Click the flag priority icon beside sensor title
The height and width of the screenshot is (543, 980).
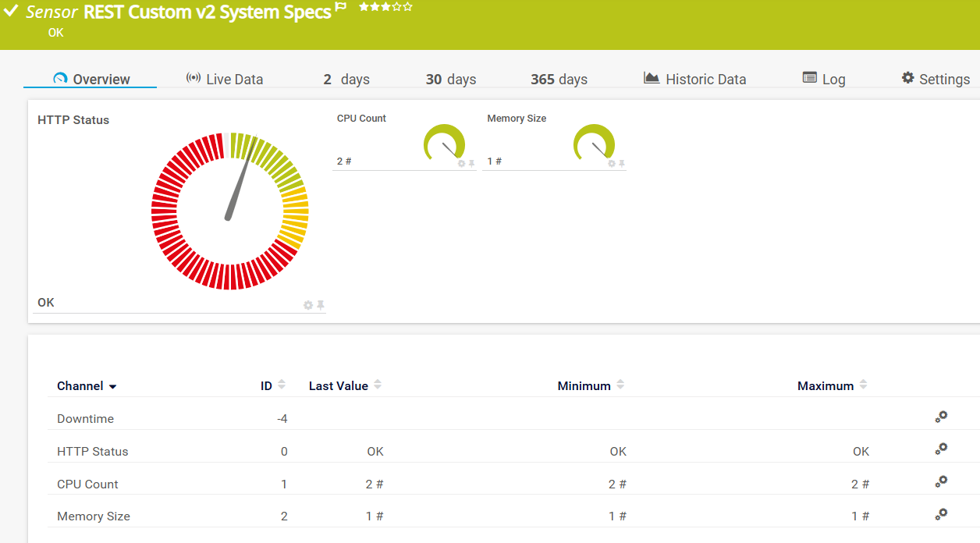click(x=341, y=7)
